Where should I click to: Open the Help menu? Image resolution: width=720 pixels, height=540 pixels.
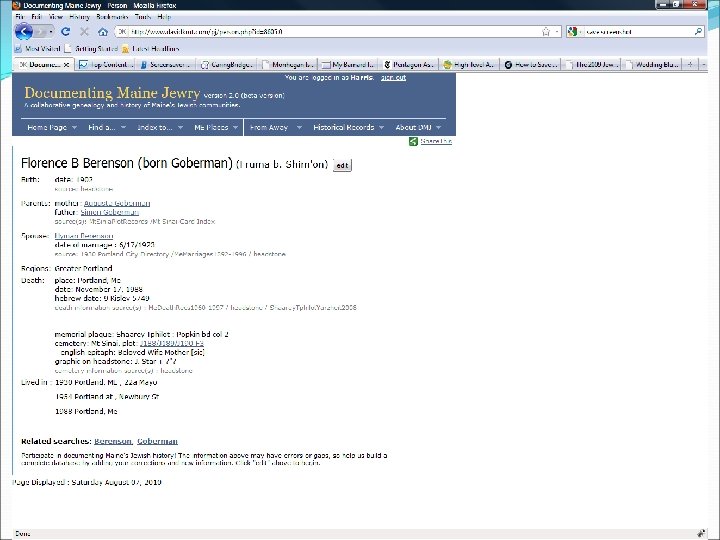(164, 17)
